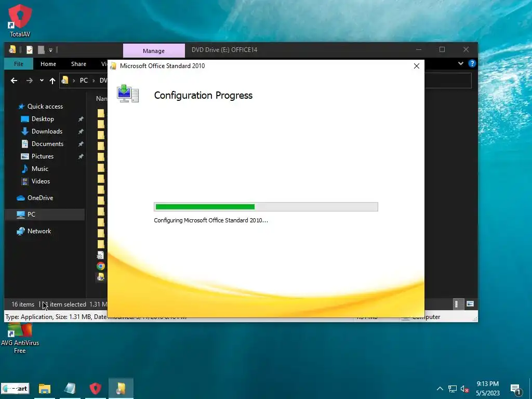Image resolution: width=532 pixels, height=399 pixels.
Task: Open TotalAV shield icon on the taskbar
Action: click(96, 389)
